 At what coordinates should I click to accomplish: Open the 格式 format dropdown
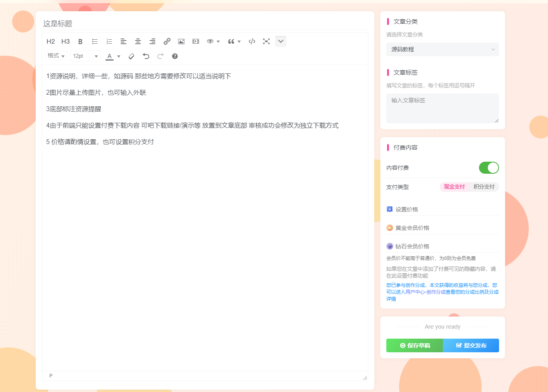pos(56,56)
